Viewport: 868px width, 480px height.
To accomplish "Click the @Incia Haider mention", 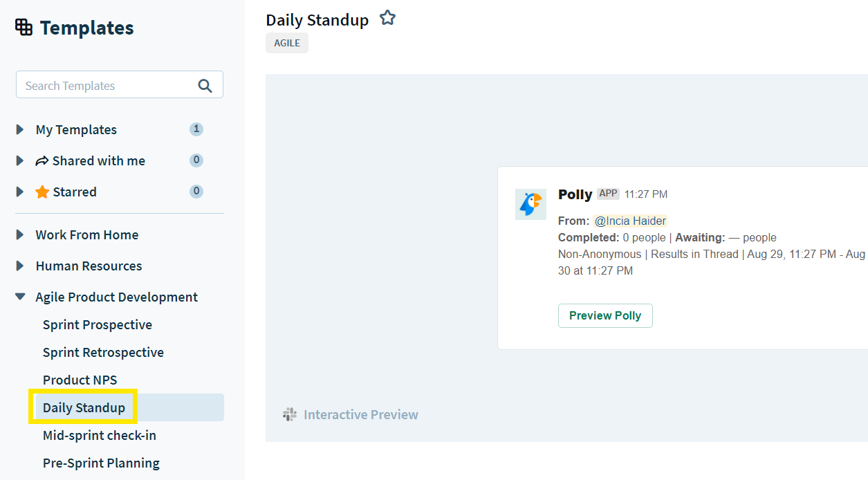I will [630, 221].
